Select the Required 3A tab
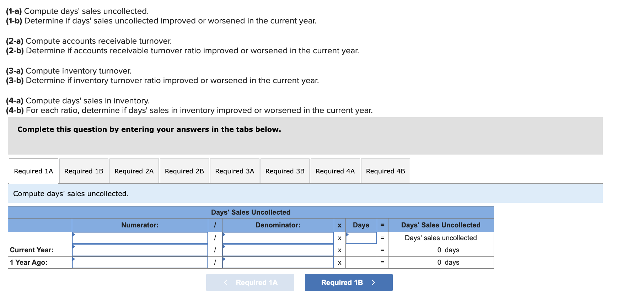The height and width of the screenshot is (307, 644). [235, 171]
